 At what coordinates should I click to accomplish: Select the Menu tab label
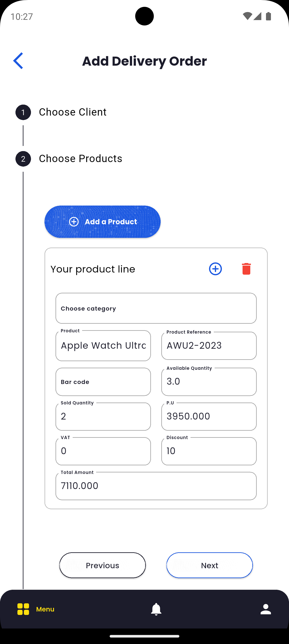(x=45, y=609)
